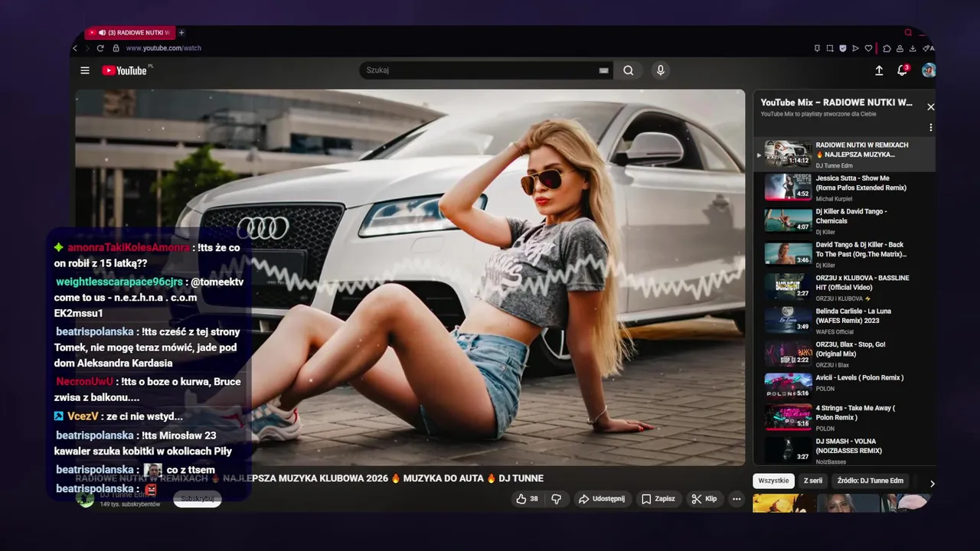Reload the page with refresh icon
The height and width of the screenshot is (551, 980).
pyautogui.click(x=100, y=48)
